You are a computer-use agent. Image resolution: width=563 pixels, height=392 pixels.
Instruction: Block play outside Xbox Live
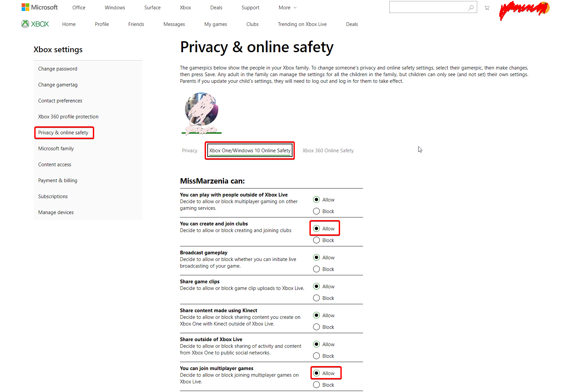click(x=316, y=211)
